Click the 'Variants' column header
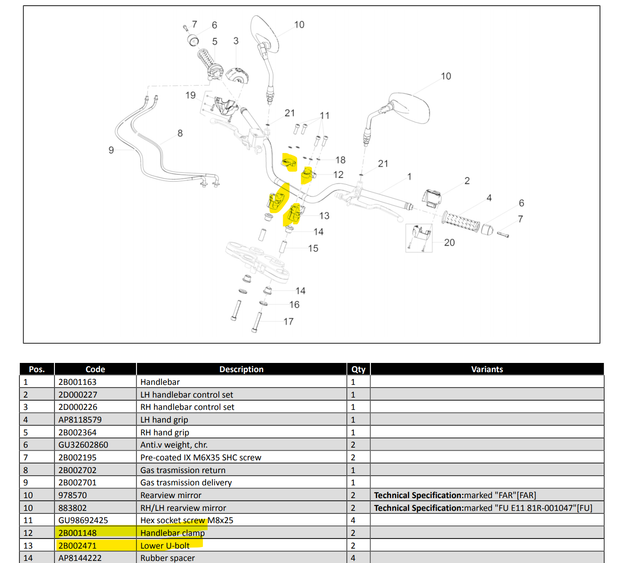 tap(487, 369)
